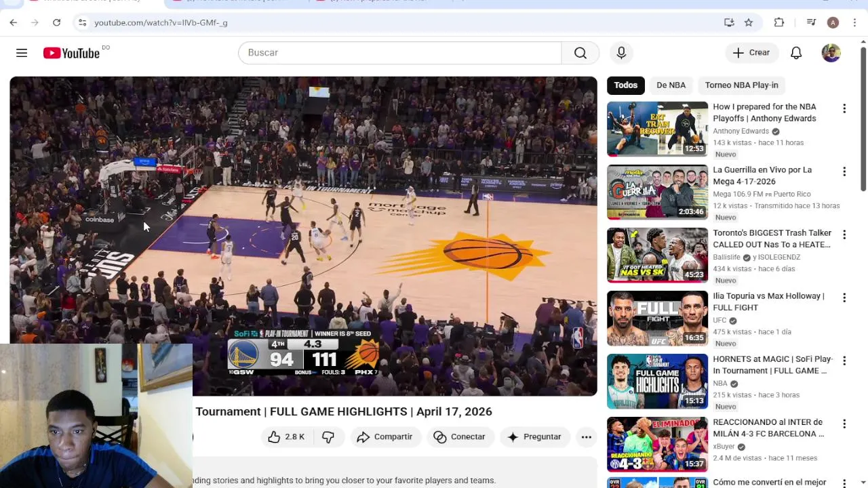This screenshot has height=488, width=868.
Task: Bookmark this page with star icon
Action: (x=749, y=22)
